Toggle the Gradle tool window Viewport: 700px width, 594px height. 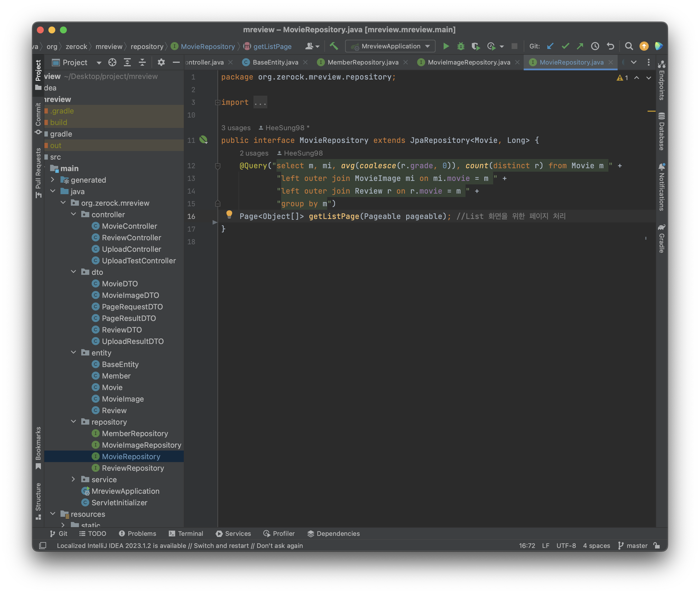tap(661, 239)
